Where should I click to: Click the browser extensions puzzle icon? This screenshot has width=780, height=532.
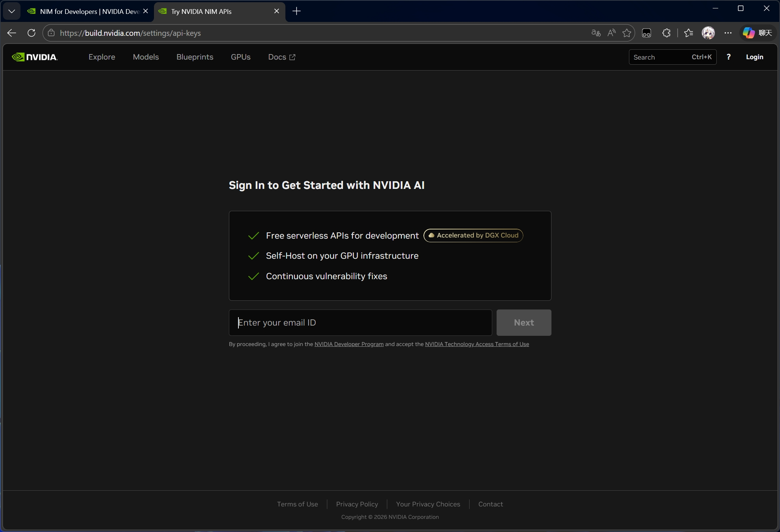pos(666,33)
